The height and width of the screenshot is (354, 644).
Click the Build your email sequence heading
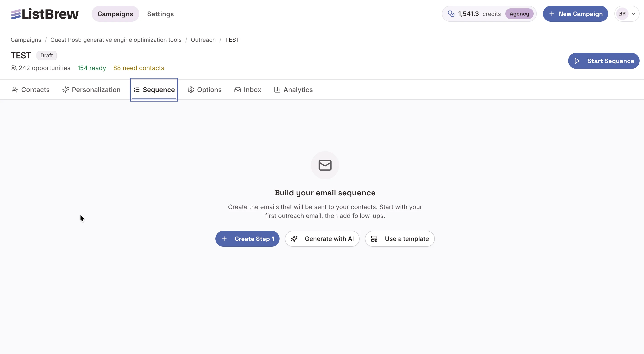325,193
